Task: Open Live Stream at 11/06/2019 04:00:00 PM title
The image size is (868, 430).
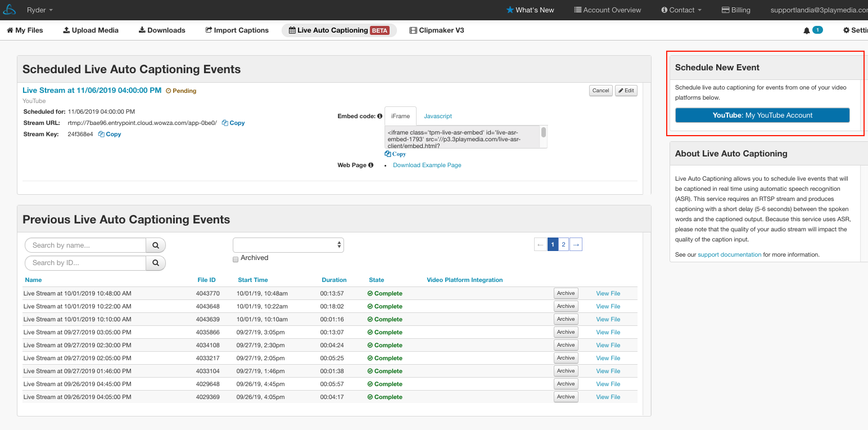Action: [92, 90]
